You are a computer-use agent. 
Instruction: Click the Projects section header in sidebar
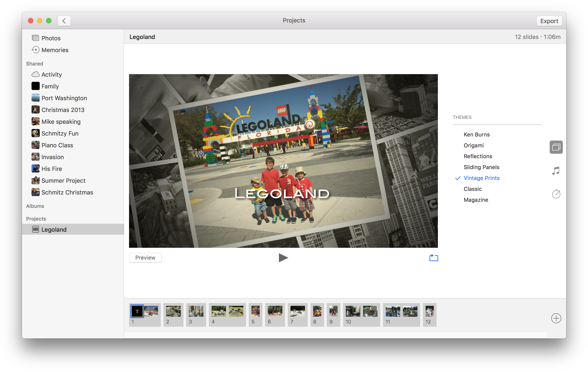click(36, 219)
